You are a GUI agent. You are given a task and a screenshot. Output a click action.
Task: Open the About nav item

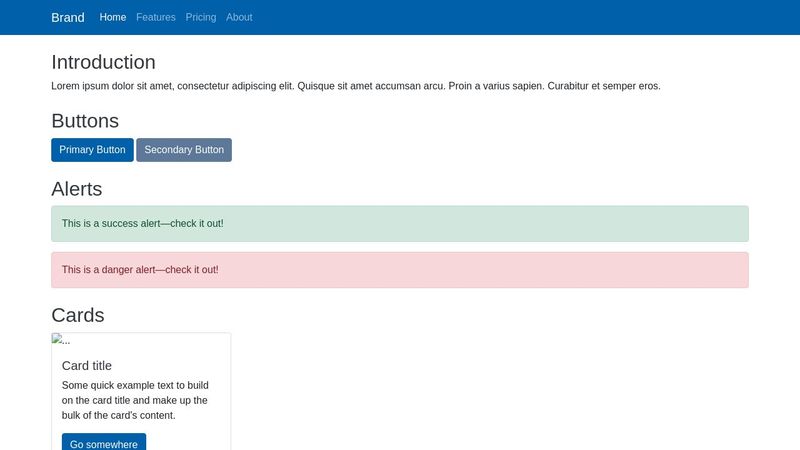pos(239,17)
